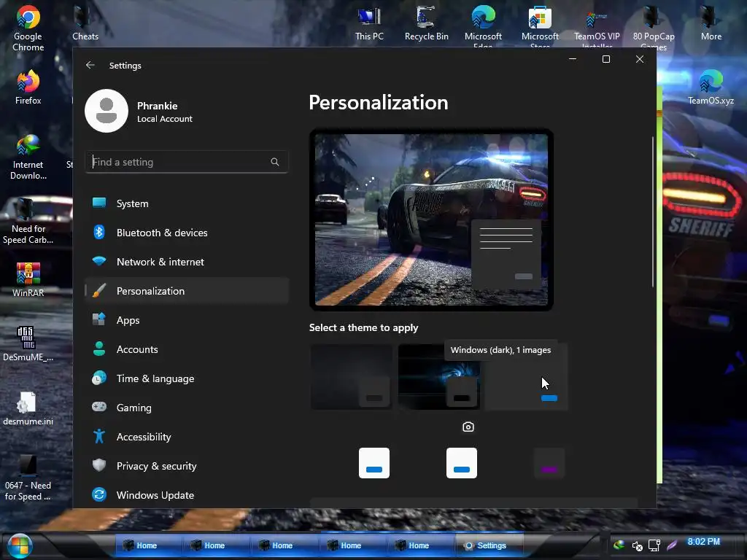
Task: Select the Microsoft Edge desktop icon
Action: point(483,26)
